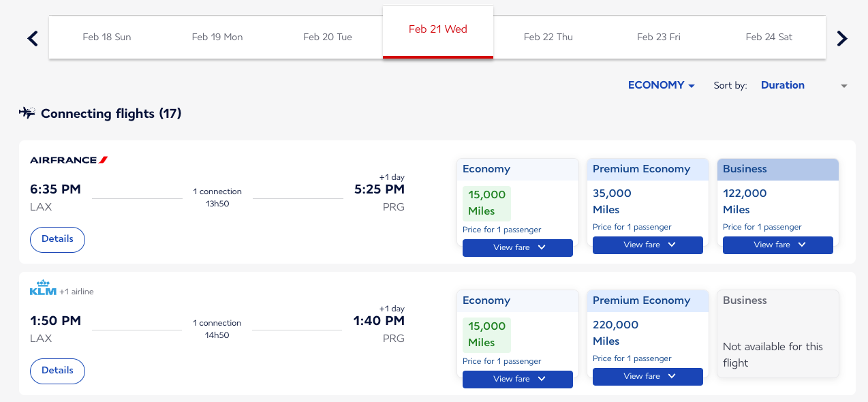Switch to the Feb 19 Mon date tab
Screen dimensions: 868x402
pyautogui.click(x=217, y=37)
